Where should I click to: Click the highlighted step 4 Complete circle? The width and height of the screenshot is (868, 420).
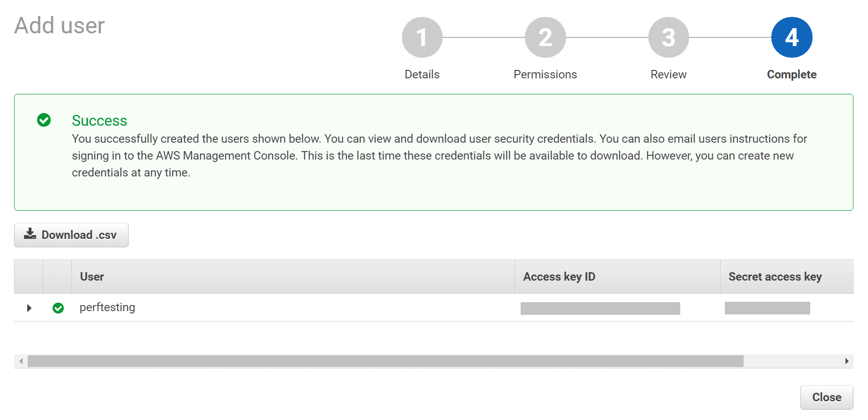click(x=791, y=37)
